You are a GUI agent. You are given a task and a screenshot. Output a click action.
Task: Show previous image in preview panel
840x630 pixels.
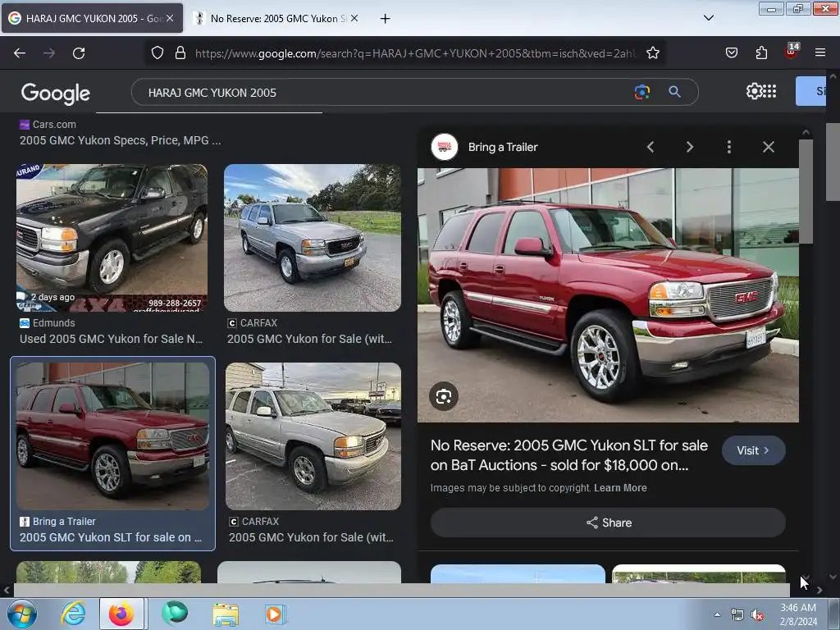point(651,147)
